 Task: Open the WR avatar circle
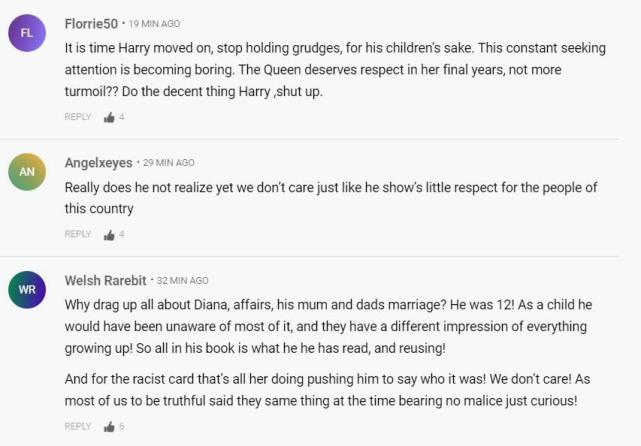[27, 289]
